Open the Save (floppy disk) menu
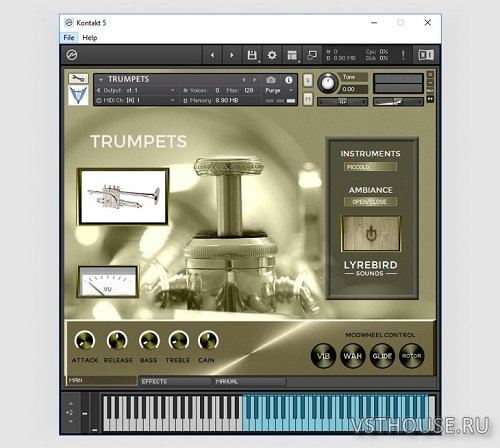This screenshot has width=500, height=448. [x=252, y=55]
